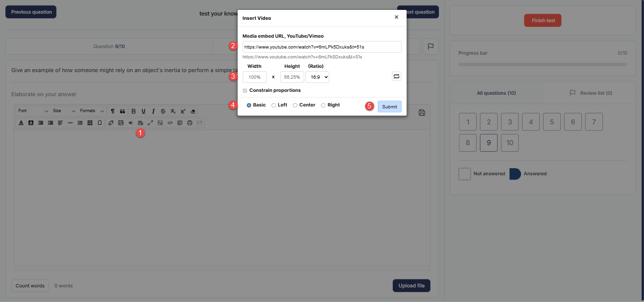Switch to the Review list tab
This screenshot has height=302, width=644.
(591, 93)
